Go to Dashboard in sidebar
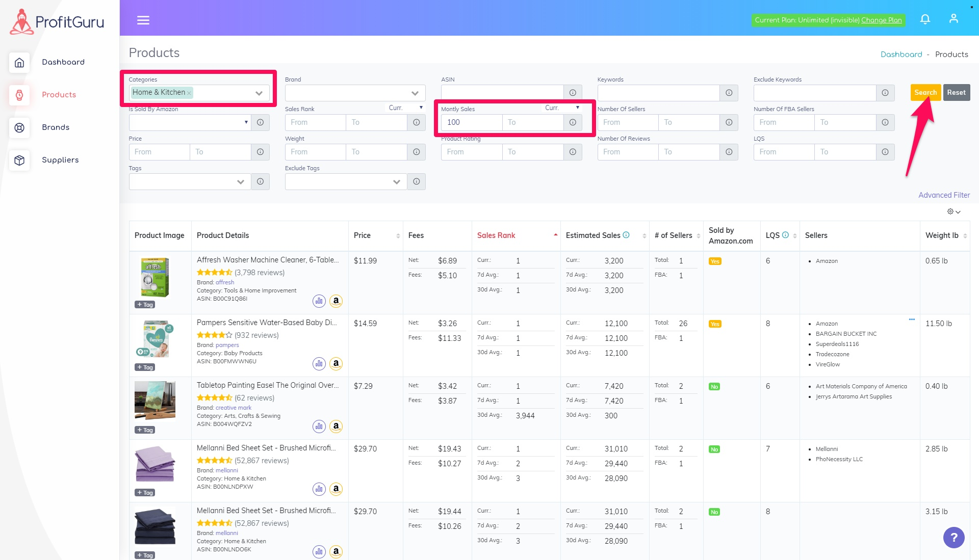Screen dimensions: 979x560 coord(63,62)
